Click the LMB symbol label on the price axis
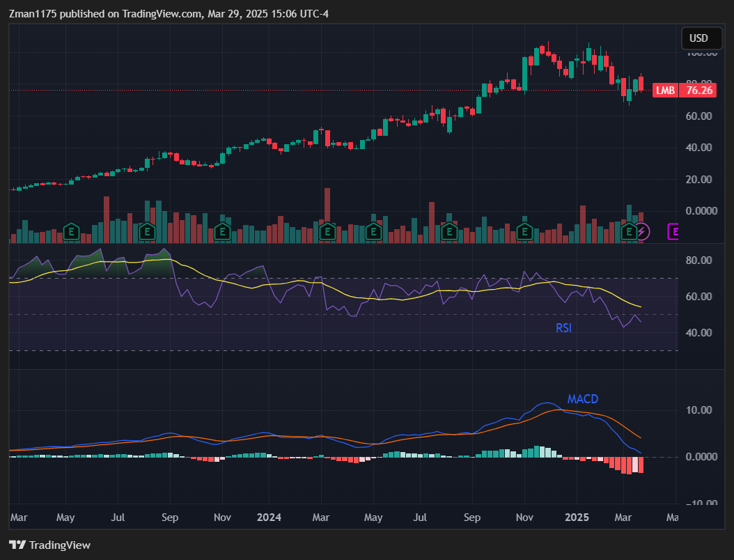This screenshot has width=734, height=560. 665,91
